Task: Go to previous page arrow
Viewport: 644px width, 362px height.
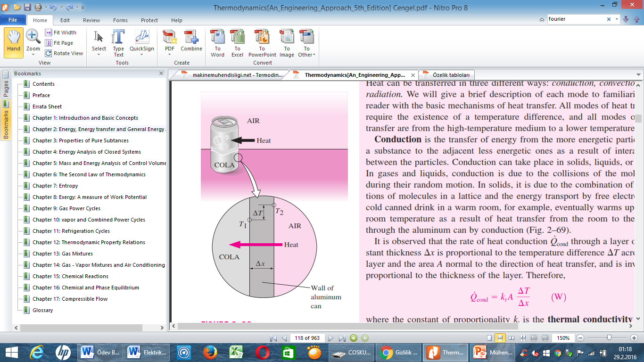Action: 284,338
